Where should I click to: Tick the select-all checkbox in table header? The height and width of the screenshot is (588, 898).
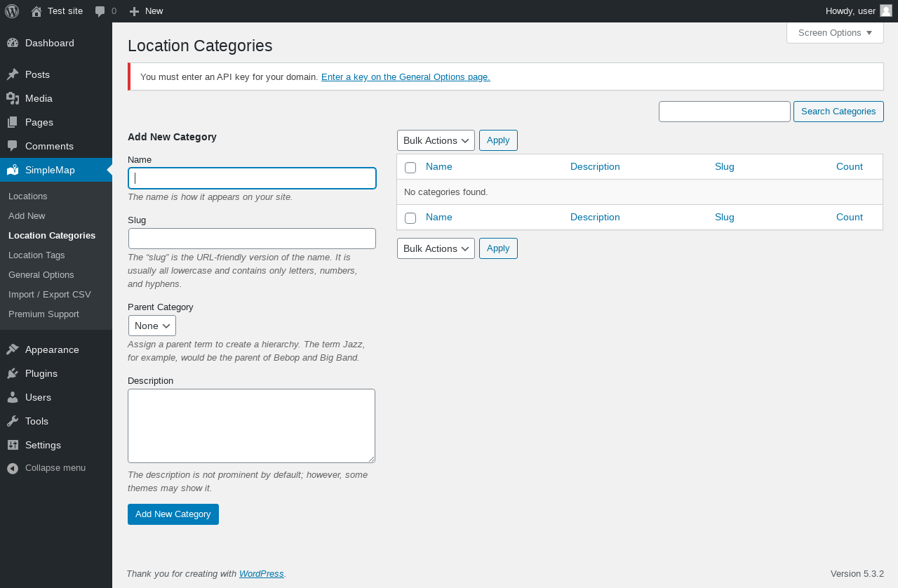click(410, 168)
